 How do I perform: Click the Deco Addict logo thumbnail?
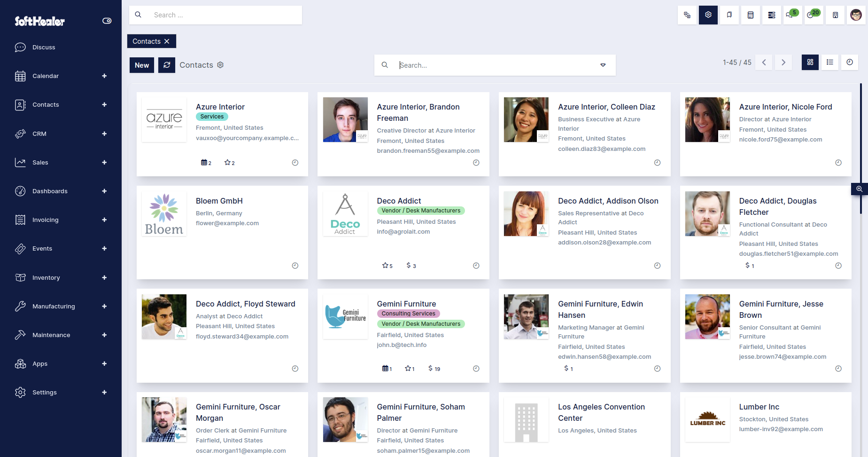click(345, 213)
